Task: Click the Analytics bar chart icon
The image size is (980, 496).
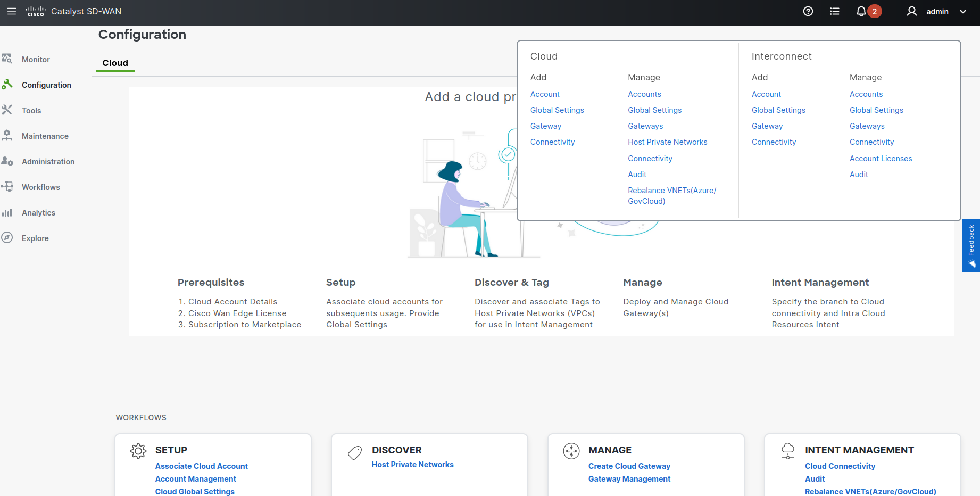Action: [7, 212]
